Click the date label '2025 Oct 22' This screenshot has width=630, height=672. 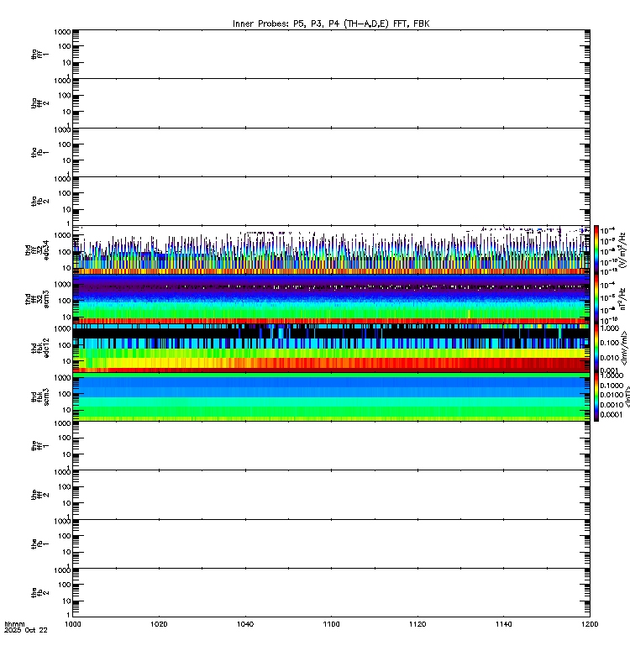pyautogui.click(x=26, y=630)
